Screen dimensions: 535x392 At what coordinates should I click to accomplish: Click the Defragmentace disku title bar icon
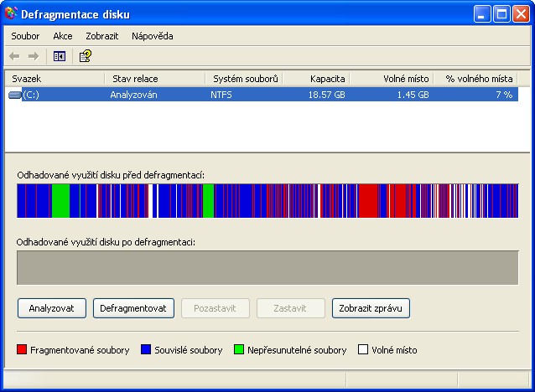pyautogui.click(x=11, y=14)
